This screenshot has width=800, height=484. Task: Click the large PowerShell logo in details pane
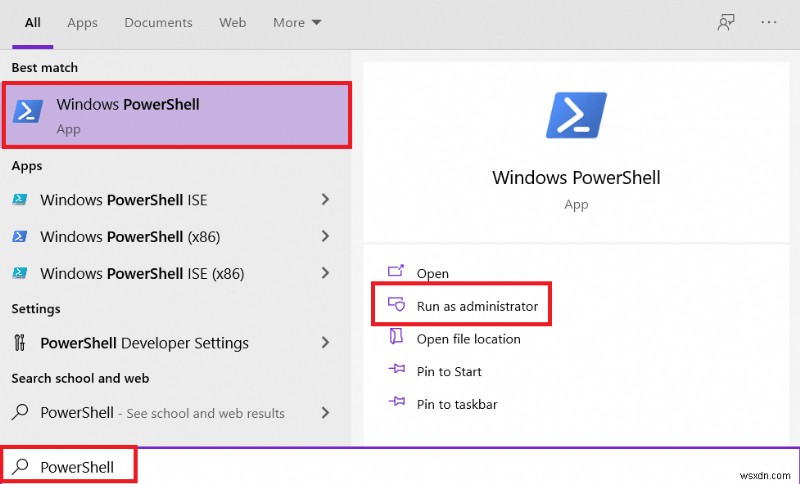tap(576, 113)
